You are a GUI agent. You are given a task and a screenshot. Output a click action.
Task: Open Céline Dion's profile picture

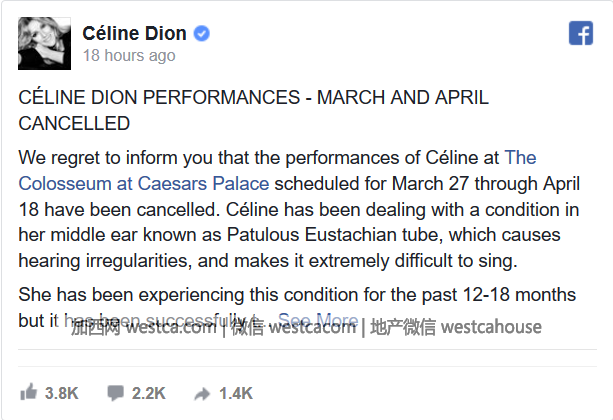tap(45, 43)
